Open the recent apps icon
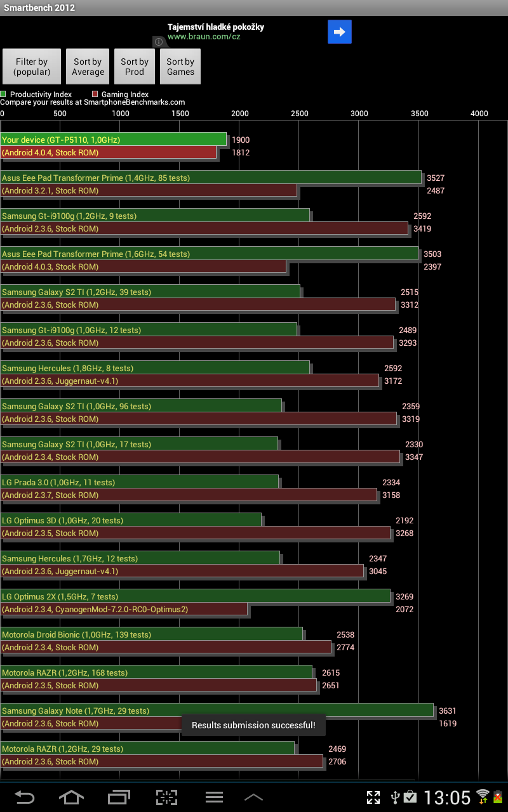The width and height of the screenshot is (508, 812). (x=119, y=797)
